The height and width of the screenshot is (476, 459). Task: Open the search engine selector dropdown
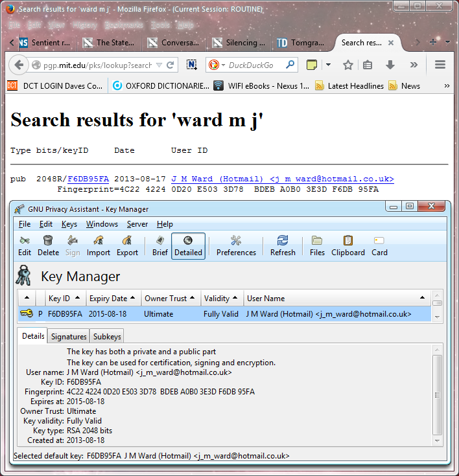point(224,65)
